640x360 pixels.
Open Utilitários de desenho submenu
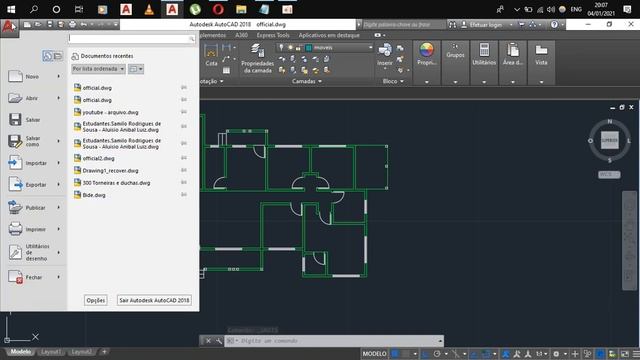coord(34,252)
